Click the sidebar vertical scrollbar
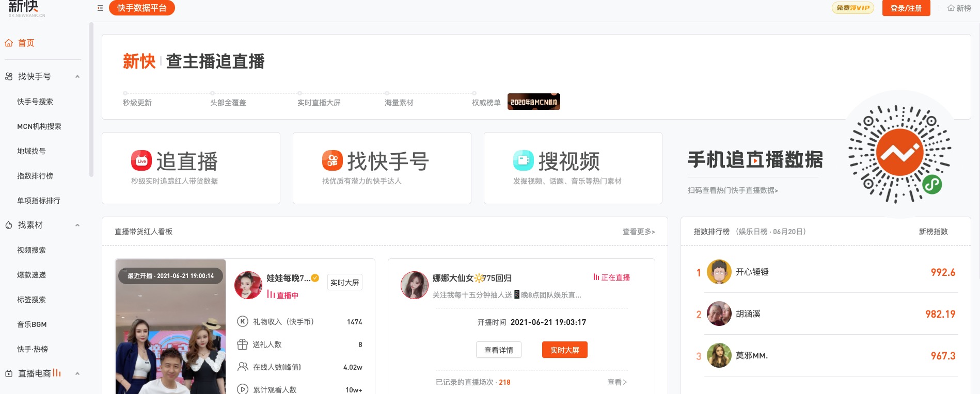The height and width of the screenshot is (394, 980). tap(91, 99)
